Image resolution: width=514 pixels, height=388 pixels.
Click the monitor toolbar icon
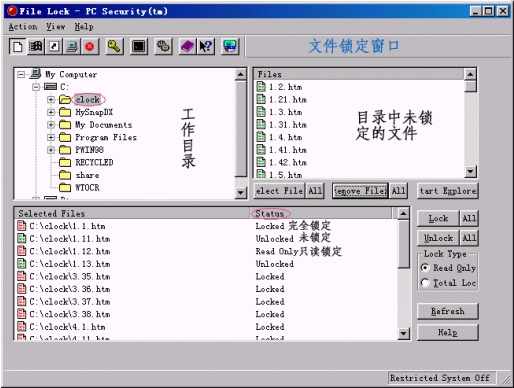pos(230,47)
